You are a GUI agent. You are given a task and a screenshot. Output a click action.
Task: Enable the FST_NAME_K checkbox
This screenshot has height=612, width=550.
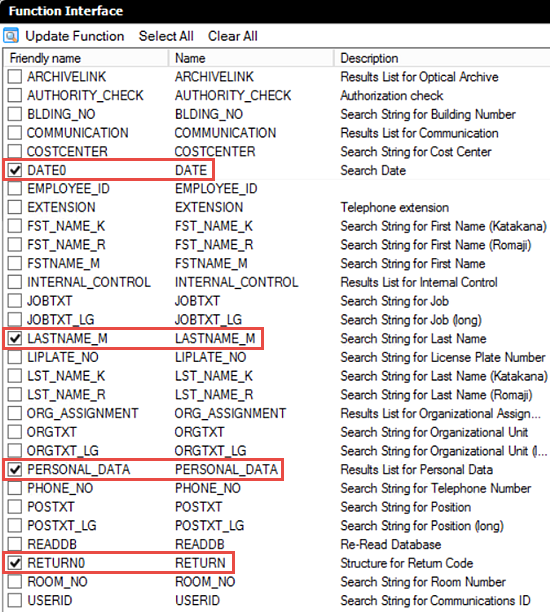click(15, 226)
